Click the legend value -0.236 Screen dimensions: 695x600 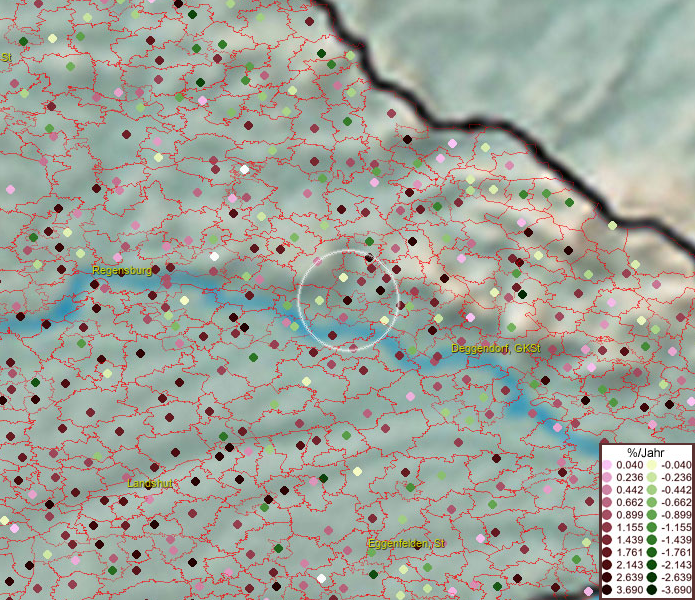tap(676, 477)
